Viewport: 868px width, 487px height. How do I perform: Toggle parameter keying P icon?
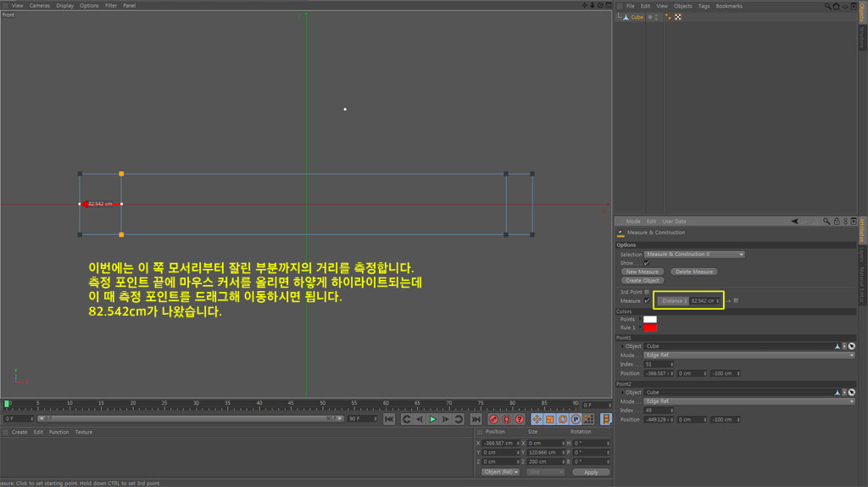tap(576, 419)
